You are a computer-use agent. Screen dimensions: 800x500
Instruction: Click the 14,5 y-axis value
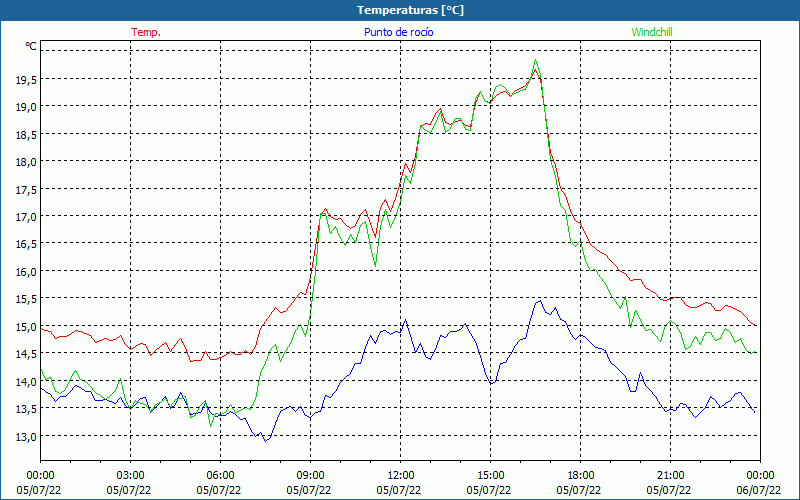(x=26, y=354)
